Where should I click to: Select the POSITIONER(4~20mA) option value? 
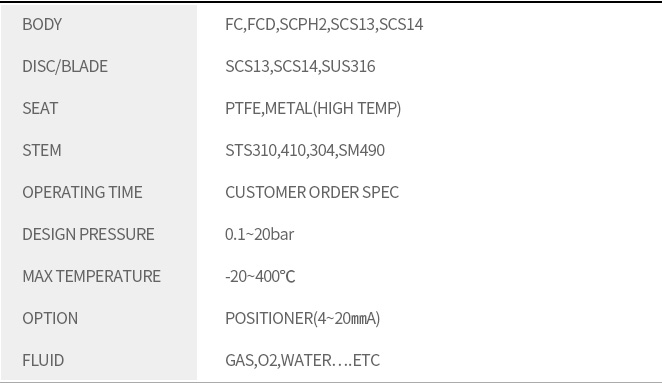pyautogui.click(x=303, y=318)
